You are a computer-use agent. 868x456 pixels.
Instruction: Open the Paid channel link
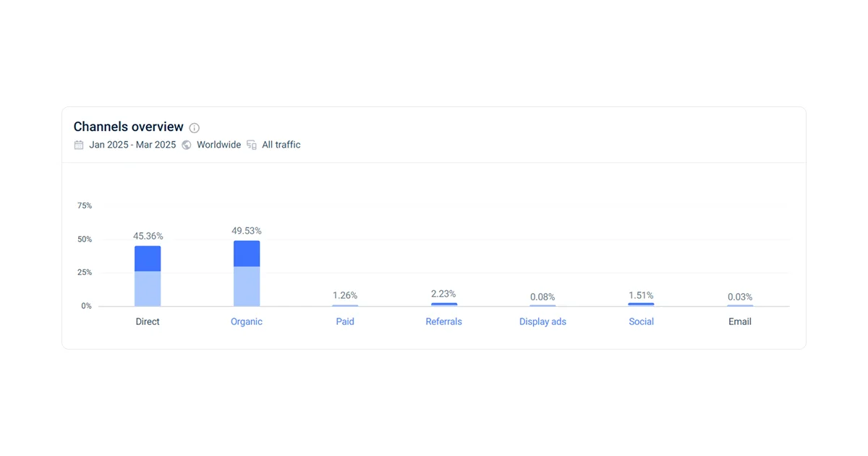(345, 321)
